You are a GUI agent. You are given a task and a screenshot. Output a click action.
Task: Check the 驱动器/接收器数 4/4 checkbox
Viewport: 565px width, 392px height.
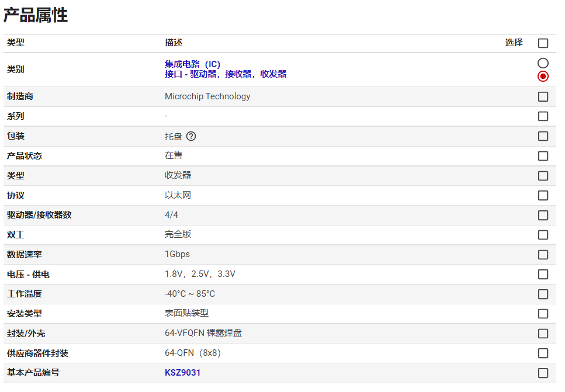543,215
